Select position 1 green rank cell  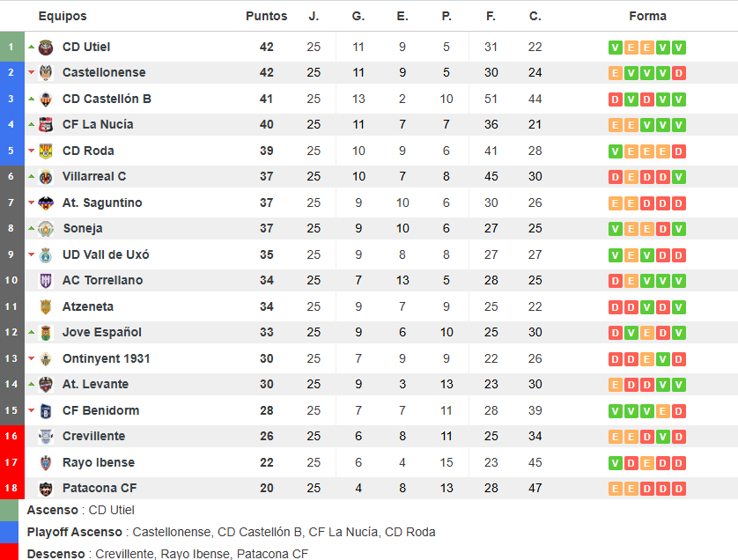(11, 47)
